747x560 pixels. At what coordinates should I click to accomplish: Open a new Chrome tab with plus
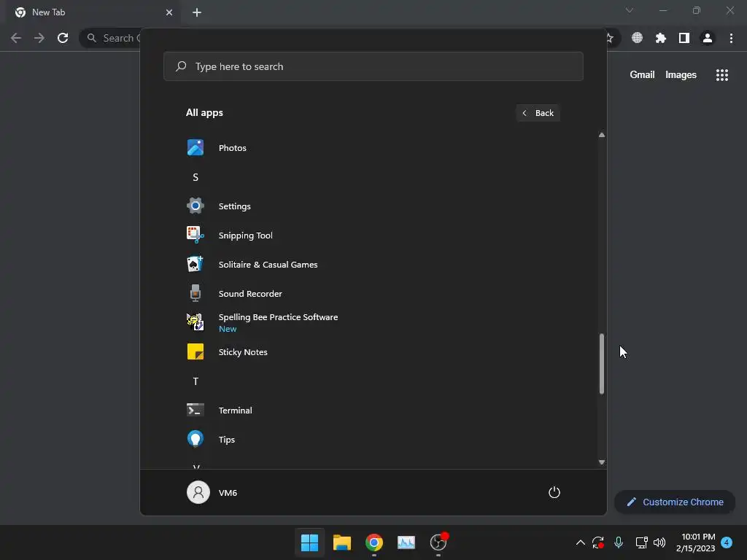point(197,12)
